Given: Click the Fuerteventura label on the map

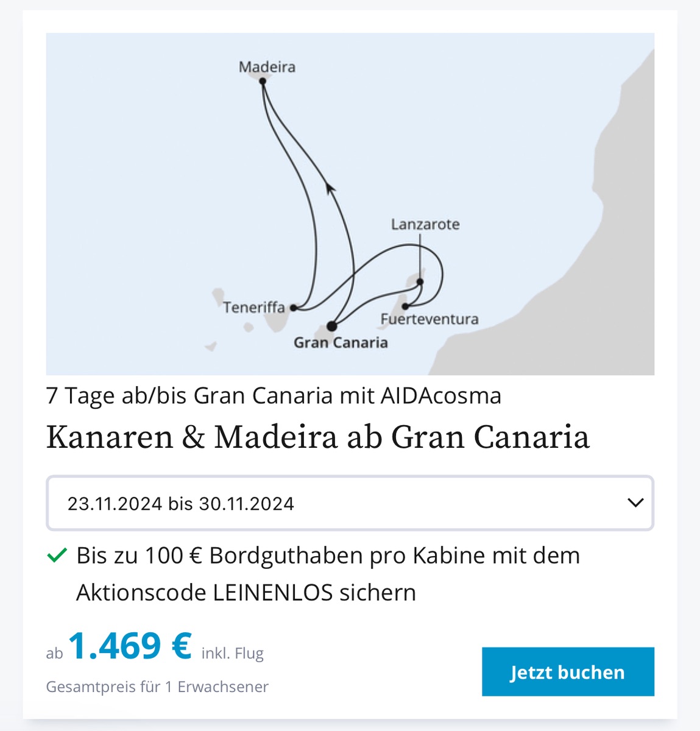Looking at the screenshot, I should click(x=430, y=319).
